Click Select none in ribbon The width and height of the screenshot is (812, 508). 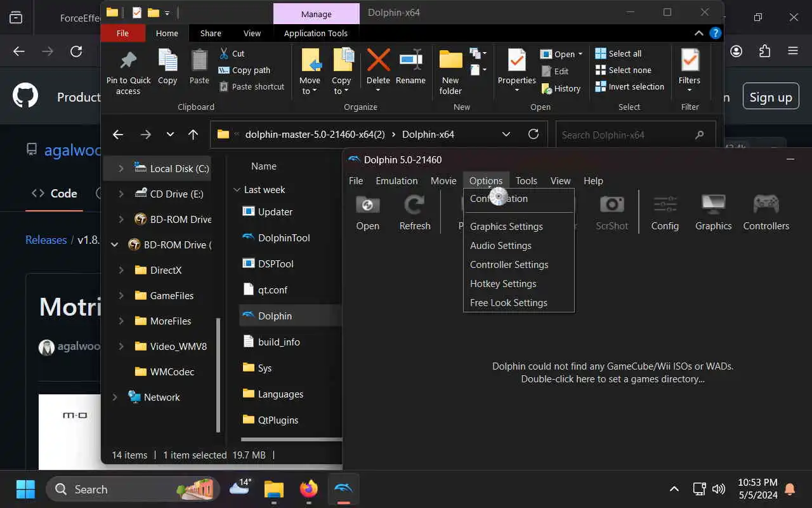coord(624,70)
